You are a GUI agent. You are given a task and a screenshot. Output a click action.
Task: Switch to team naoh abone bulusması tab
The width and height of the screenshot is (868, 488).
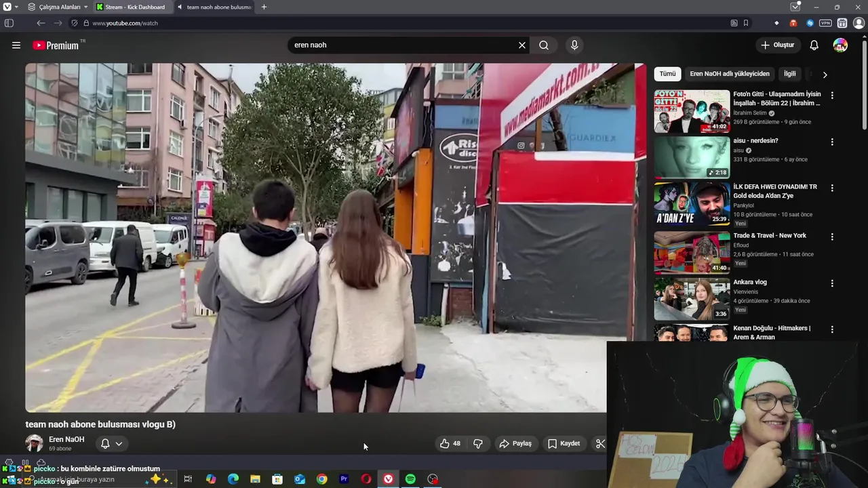click(x=214, y=7)
